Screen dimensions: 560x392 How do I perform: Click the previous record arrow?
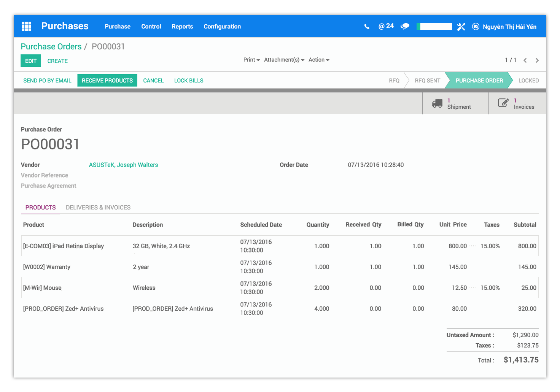[525, 60]
